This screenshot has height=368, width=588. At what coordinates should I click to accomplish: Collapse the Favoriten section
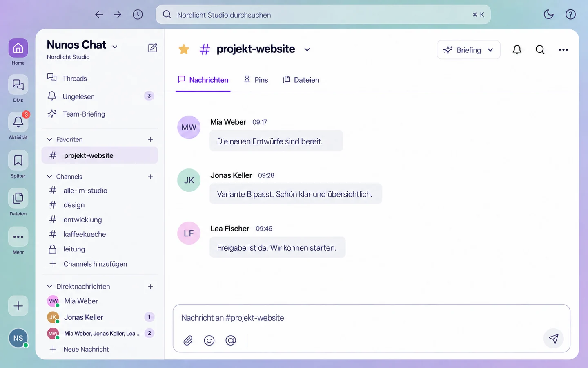coord(49,139)
